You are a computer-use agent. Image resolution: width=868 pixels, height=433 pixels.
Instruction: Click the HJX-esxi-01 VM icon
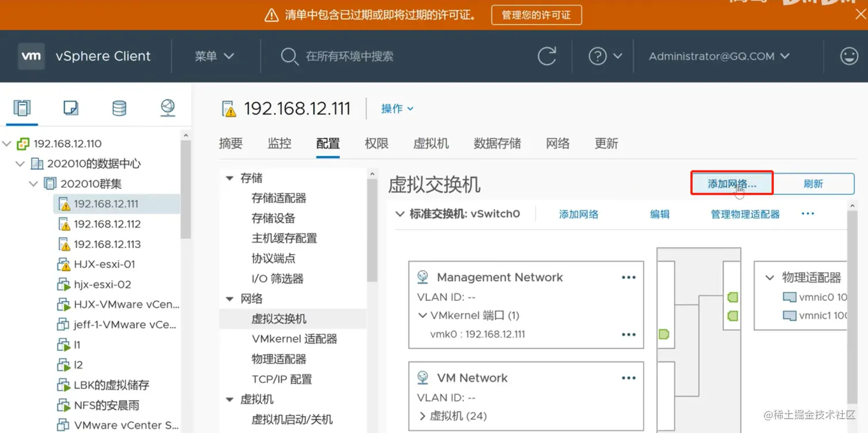tap(63, 265)
